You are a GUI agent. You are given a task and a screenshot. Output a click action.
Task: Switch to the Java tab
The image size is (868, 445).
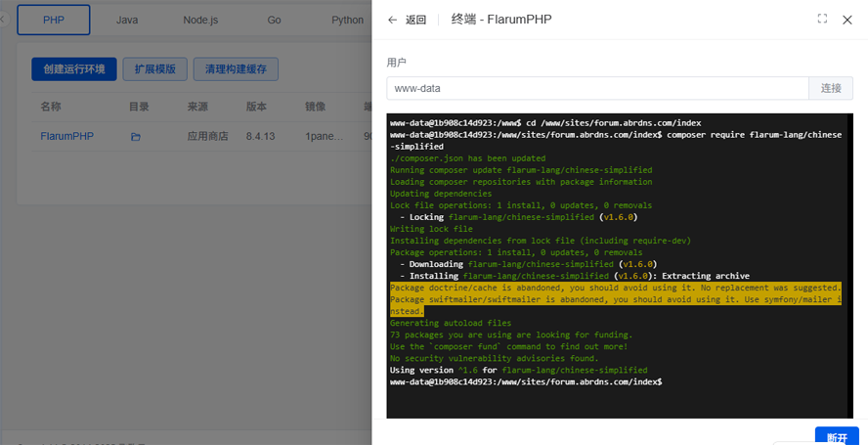point(127,20)
